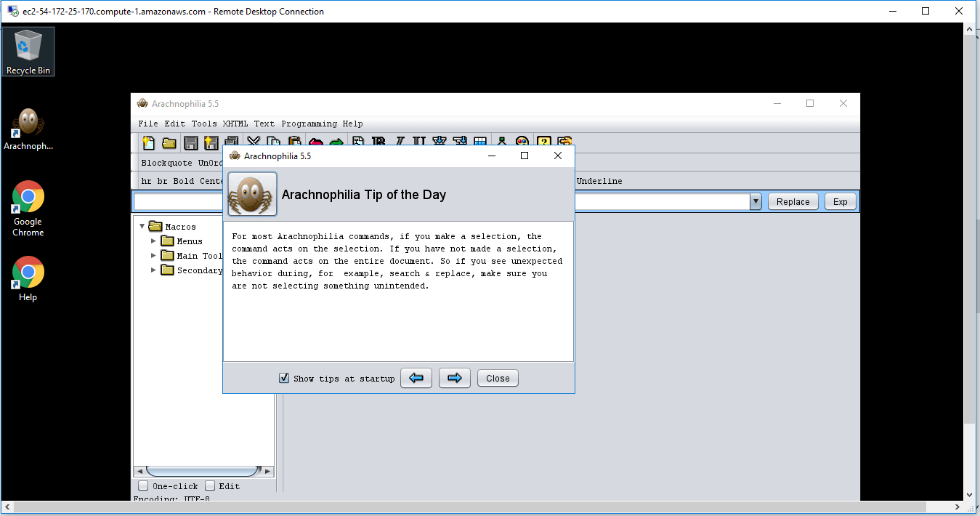
Task: Expand the Menus folder in tree
Action: [153, 241]
